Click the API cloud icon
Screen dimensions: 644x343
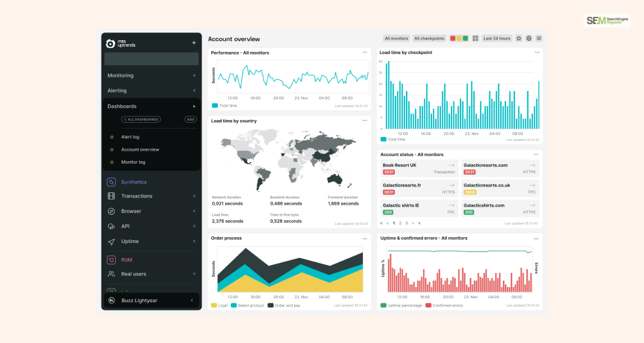pyautogui.click(x=111, y=227)
